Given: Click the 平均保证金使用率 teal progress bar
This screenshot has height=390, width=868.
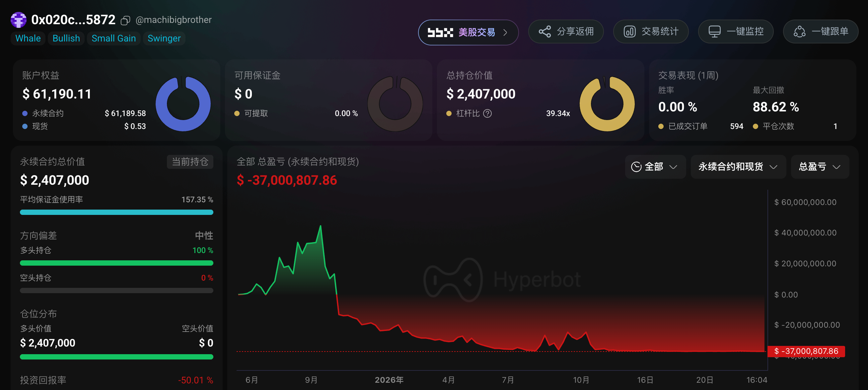Looking at the screenshot, I should tap(116, 213).
